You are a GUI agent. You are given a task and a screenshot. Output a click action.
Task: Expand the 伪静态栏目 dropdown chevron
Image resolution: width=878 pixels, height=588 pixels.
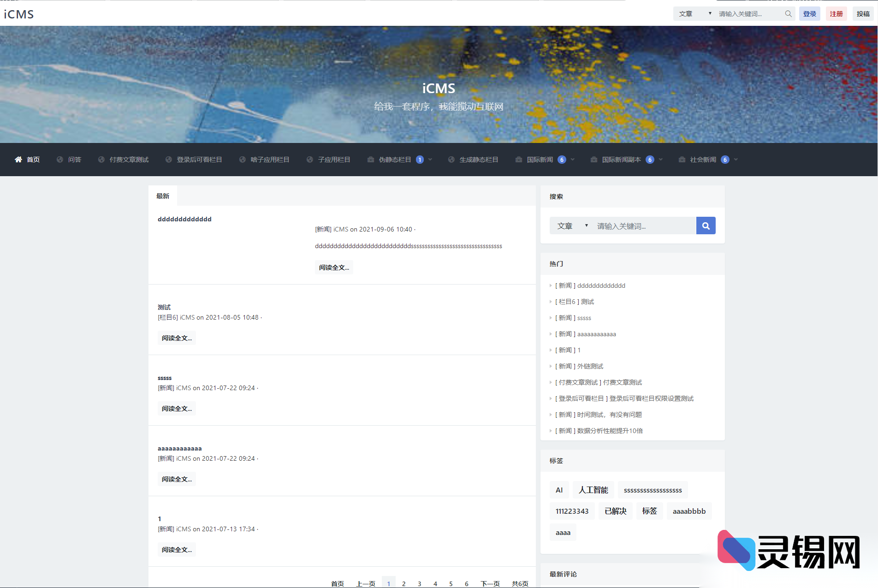pos(430,160)
